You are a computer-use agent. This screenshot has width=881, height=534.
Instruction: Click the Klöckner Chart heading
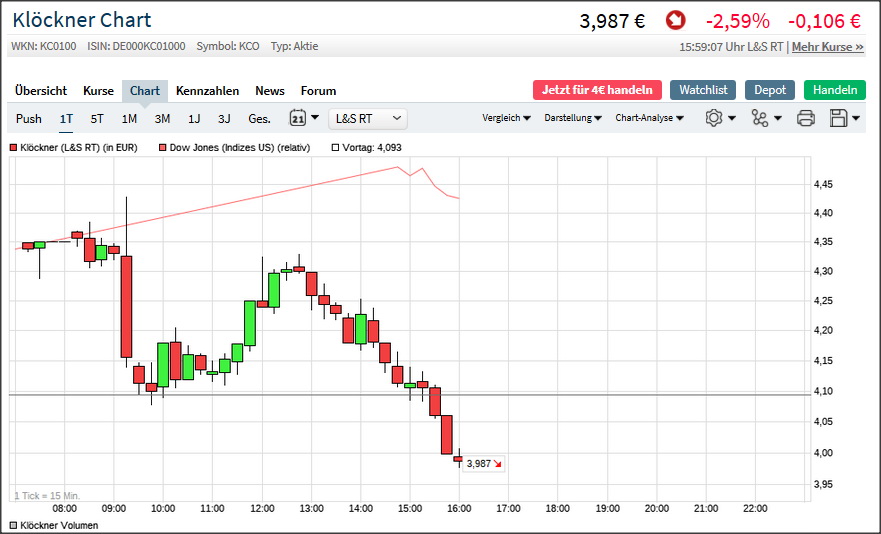coord(82,20)
